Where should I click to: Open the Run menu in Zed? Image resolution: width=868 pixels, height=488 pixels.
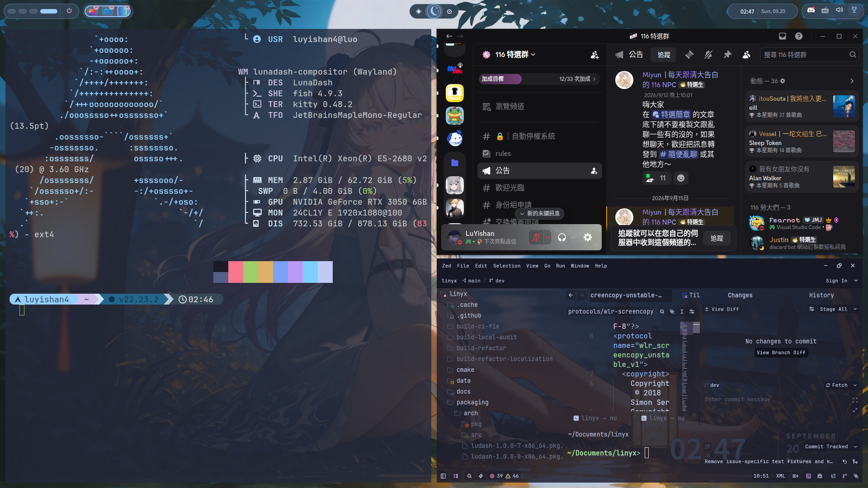click(561, 266)
